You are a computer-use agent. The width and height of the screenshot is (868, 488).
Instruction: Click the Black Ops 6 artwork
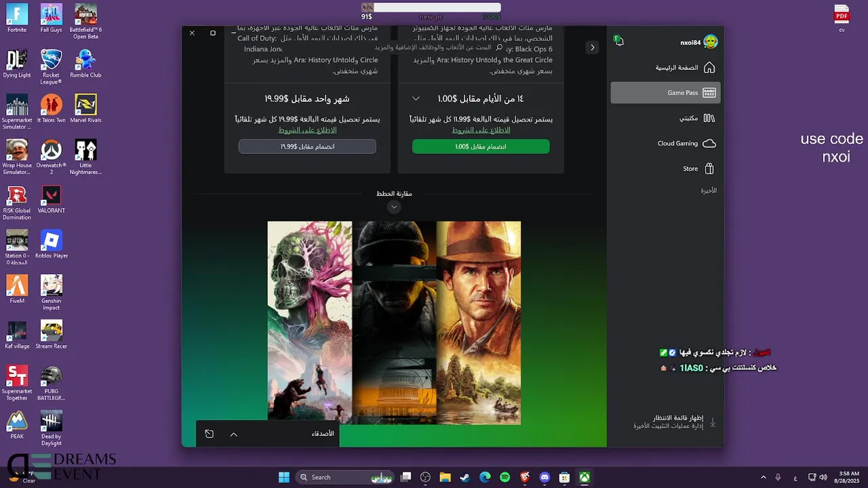395,323
